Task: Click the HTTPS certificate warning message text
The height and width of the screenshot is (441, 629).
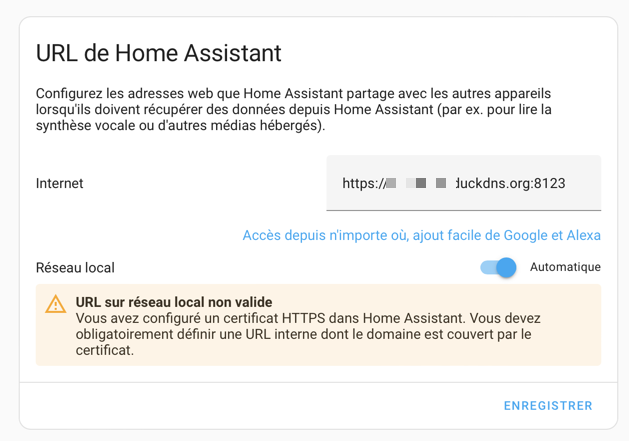Action: 308,334
